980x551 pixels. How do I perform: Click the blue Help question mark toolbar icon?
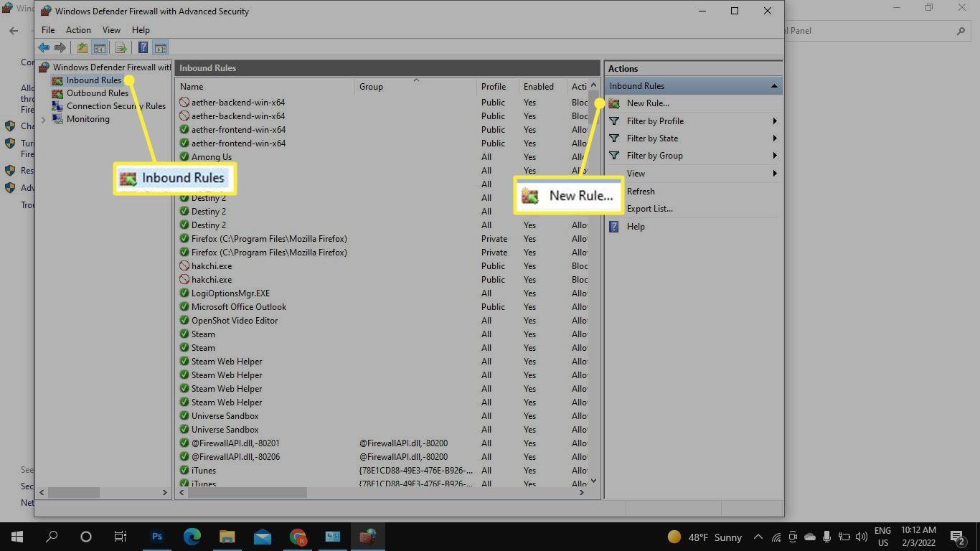pos(143,48)
